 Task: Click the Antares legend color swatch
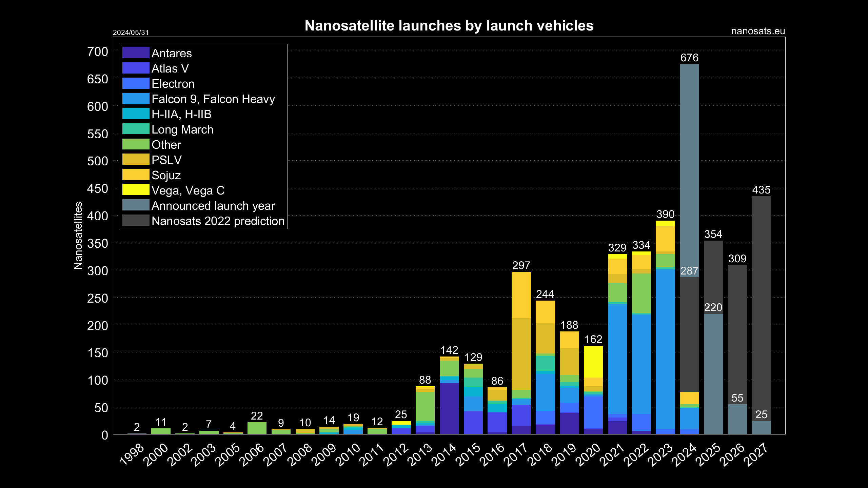pos(136,53)
